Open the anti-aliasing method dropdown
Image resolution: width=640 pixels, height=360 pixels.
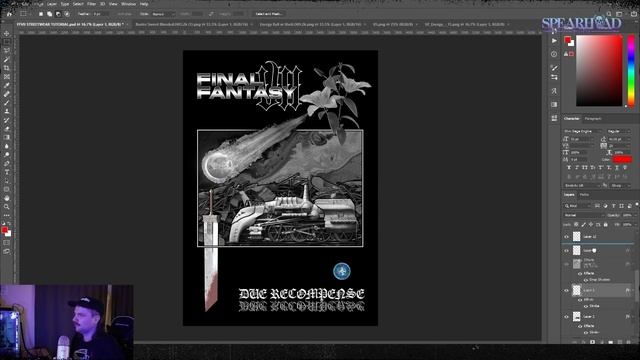click(x=620, y=185)
